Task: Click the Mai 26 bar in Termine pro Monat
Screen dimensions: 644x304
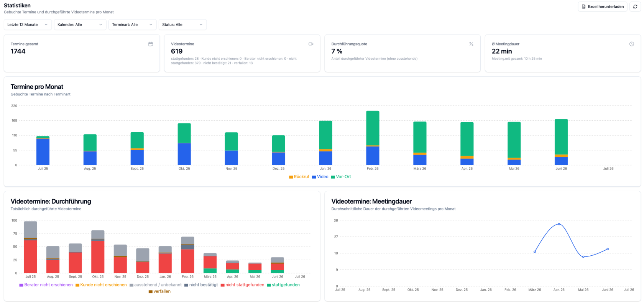Action: click(x=514, y=143)
